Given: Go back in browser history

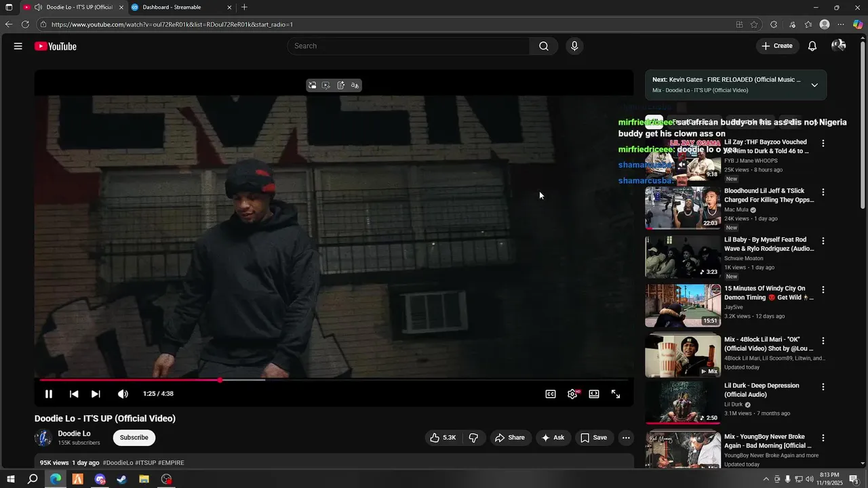Looking at the screenshot, I should click(9, 24).
